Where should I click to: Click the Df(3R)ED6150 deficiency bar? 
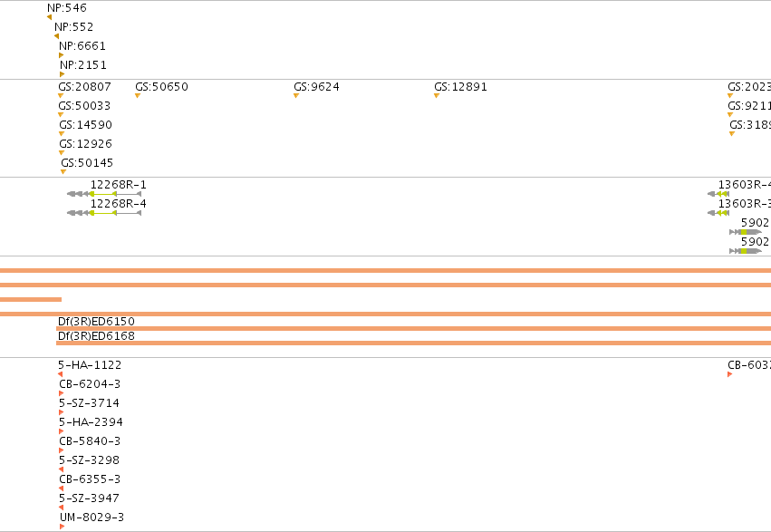pyautogui.click(x=413, y=328)
